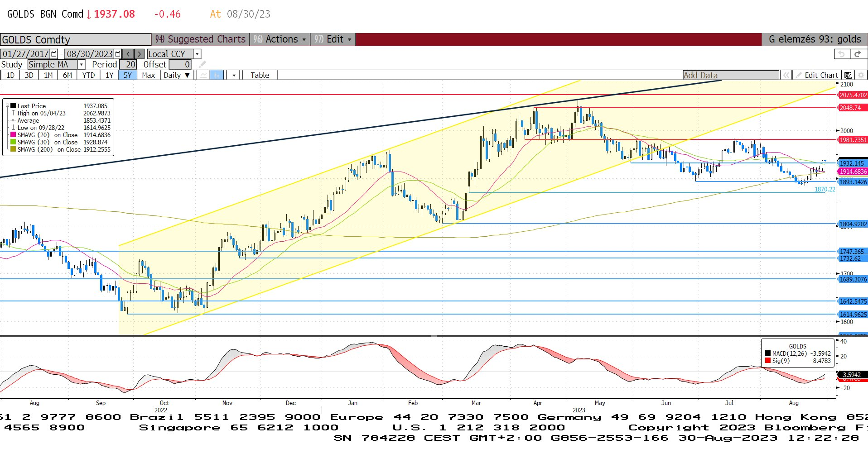Click the 1893.1426 price level label
Screen dimensions: 868x463
[853, 182]
